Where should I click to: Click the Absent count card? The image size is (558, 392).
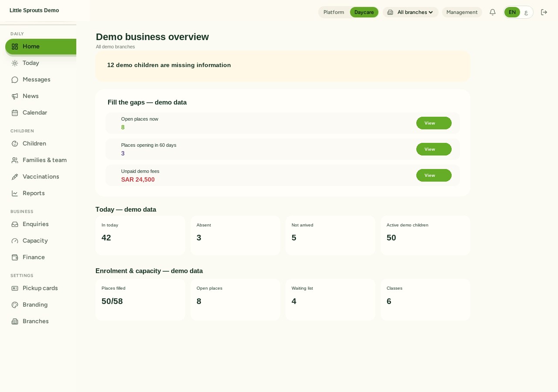235,235
